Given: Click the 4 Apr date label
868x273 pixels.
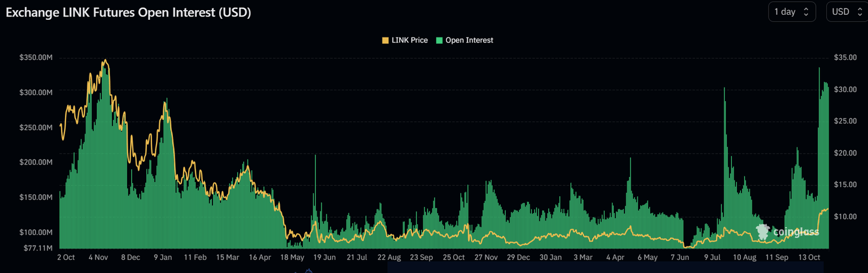Looking at the screenshot, I should point(615,257).
